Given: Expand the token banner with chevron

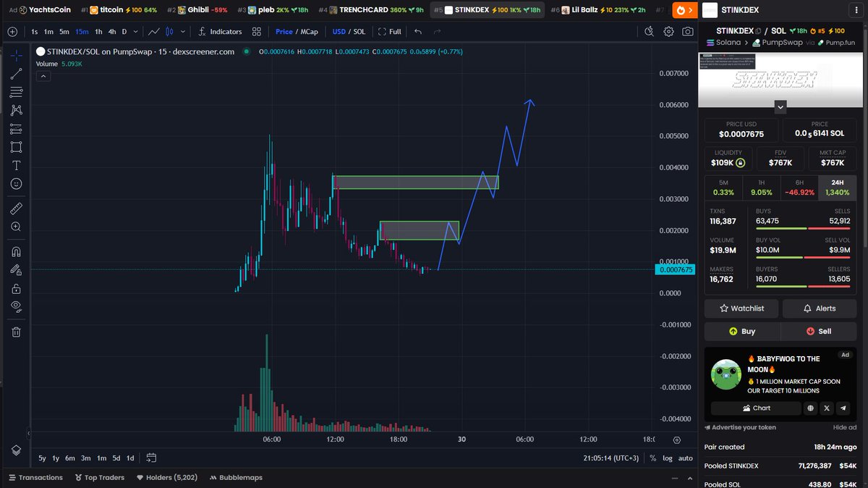Looking at the screenshot, I should point(780,106).
